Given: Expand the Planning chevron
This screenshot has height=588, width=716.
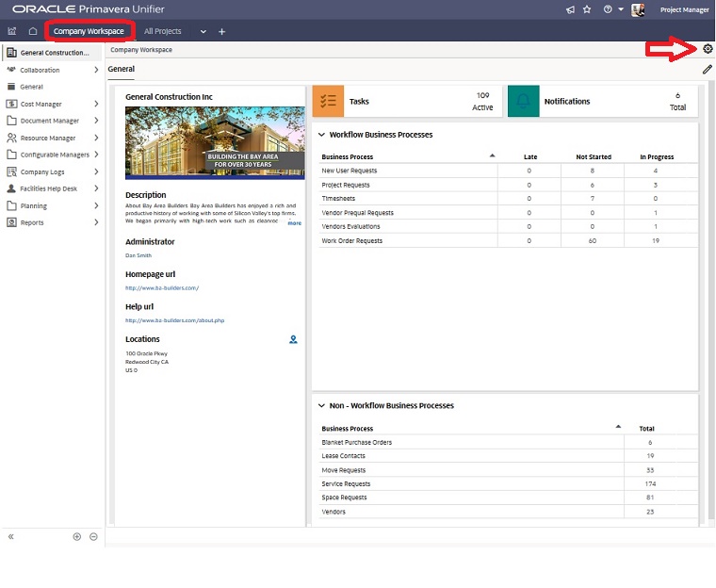Looking at the screenshot, I should (96, 205).
